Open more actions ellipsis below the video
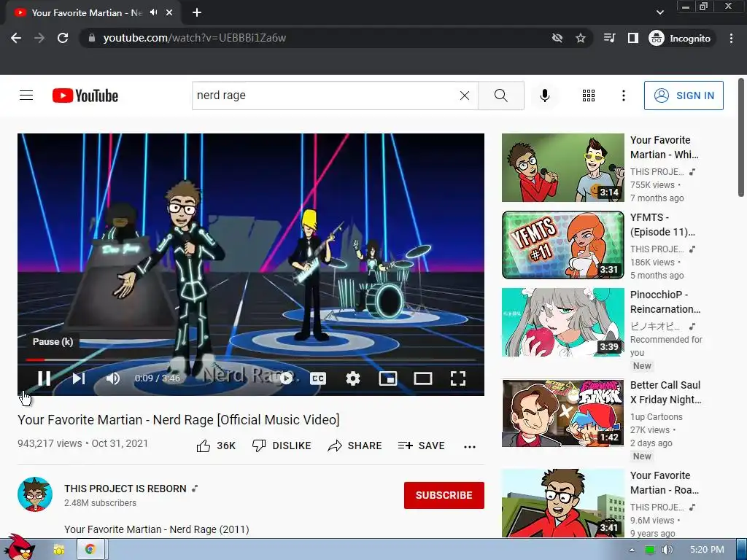Screen dimensions: 747x560 (x=470, y=447)
